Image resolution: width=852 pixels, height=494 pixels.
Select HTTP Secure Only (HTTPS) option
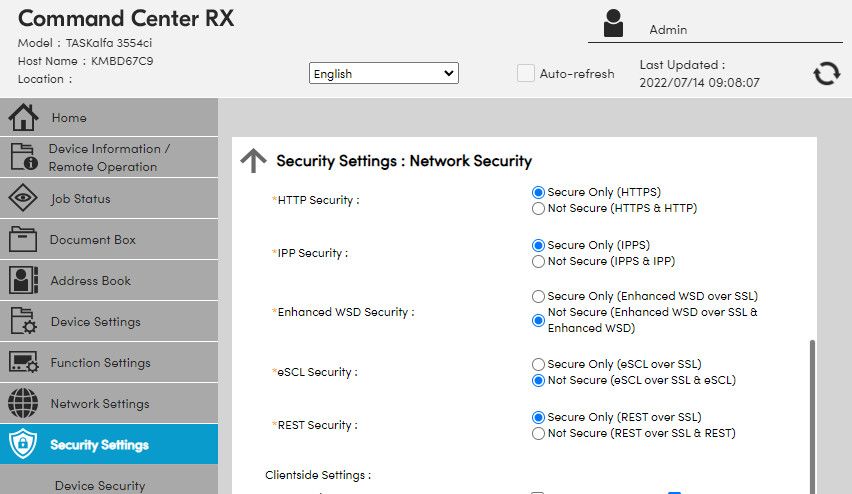[x=538, y=192]
